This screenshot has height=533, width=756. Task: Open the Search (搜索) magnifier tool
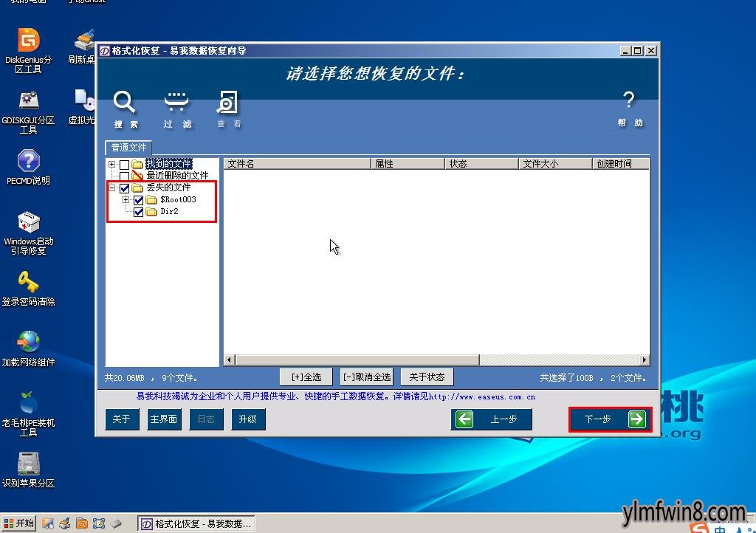[125, 109]
